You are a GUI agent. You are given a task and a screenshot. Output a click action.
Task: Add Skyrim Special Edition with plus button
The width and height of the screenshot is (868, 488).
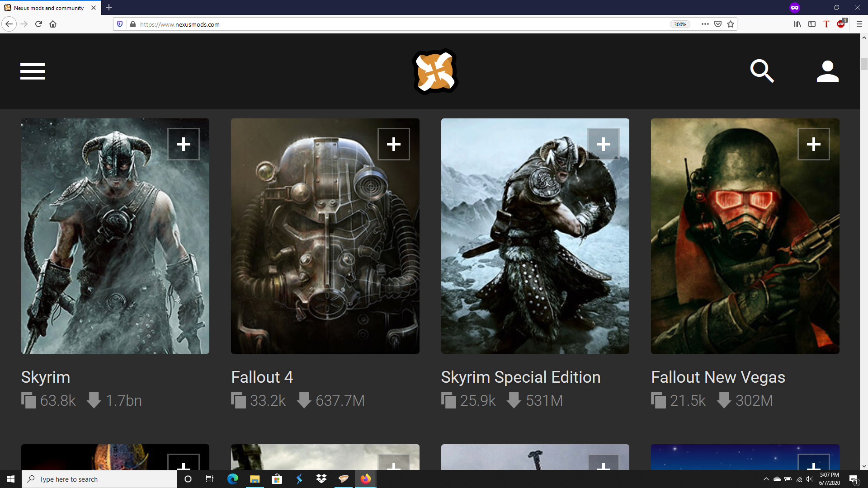pyautogui.click(x=604, y=144)
